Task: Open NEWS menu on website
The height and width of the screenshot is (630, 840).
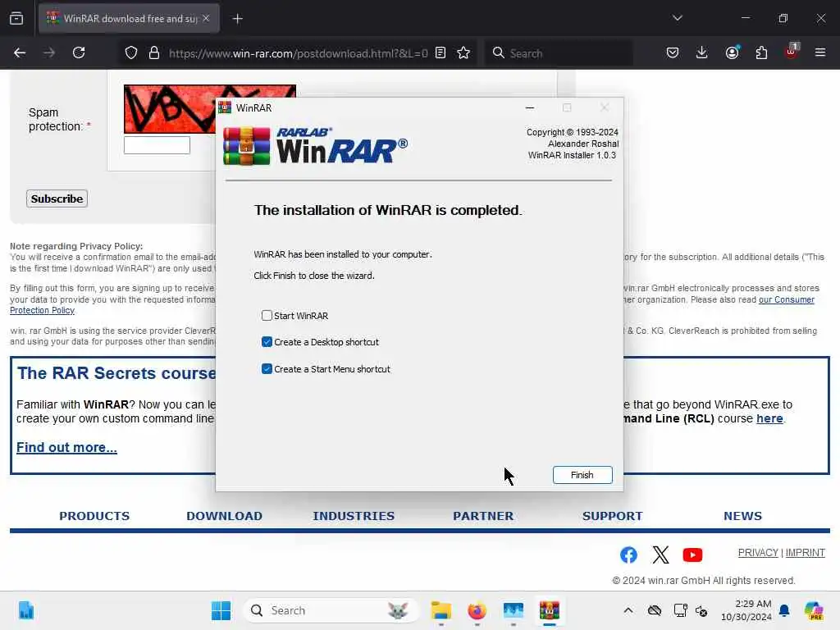Action: pos(742,516)
